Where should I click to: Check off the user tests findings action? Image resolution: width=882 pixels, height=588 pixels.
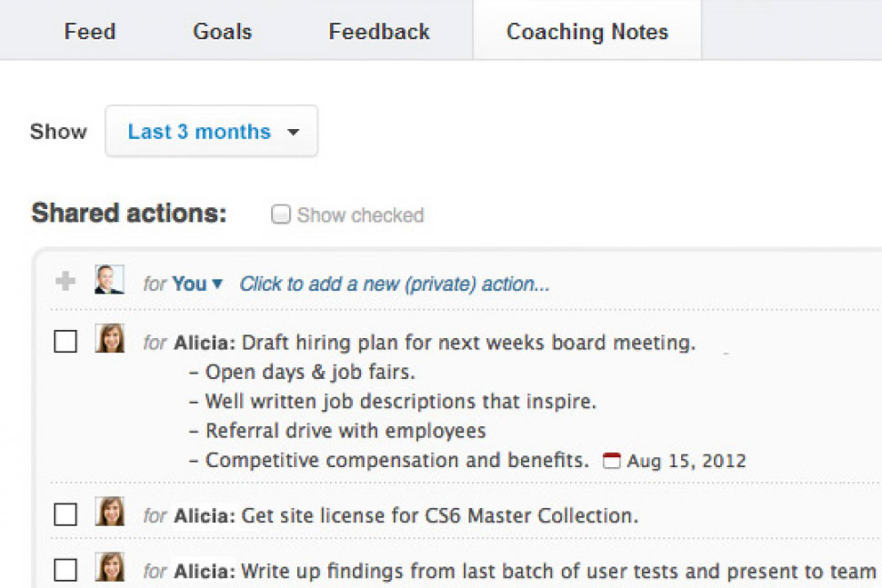65,571
